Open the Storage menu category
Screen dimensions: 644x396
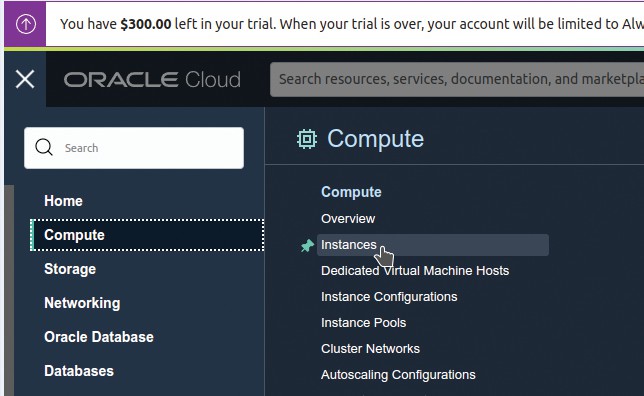click(x=70, y=269)
